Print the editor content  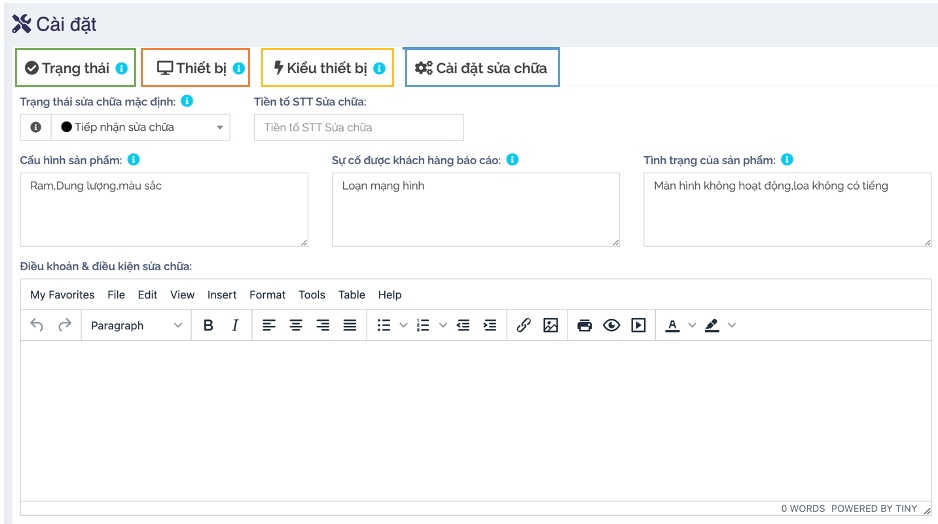(585, 325)
